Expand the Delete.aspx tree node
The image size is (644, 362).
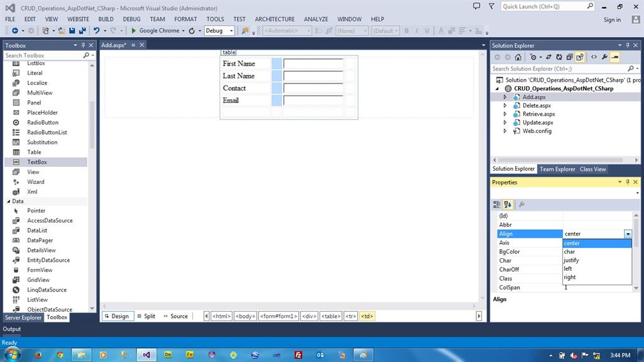[x=505, y=106]
